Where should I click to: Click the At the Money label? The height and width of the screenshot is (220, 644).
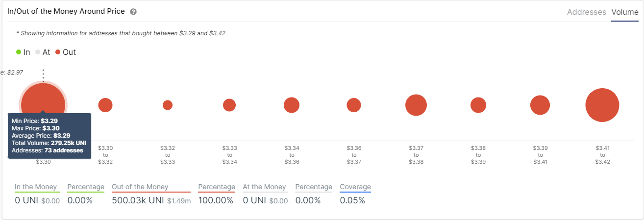pos(264,187)
